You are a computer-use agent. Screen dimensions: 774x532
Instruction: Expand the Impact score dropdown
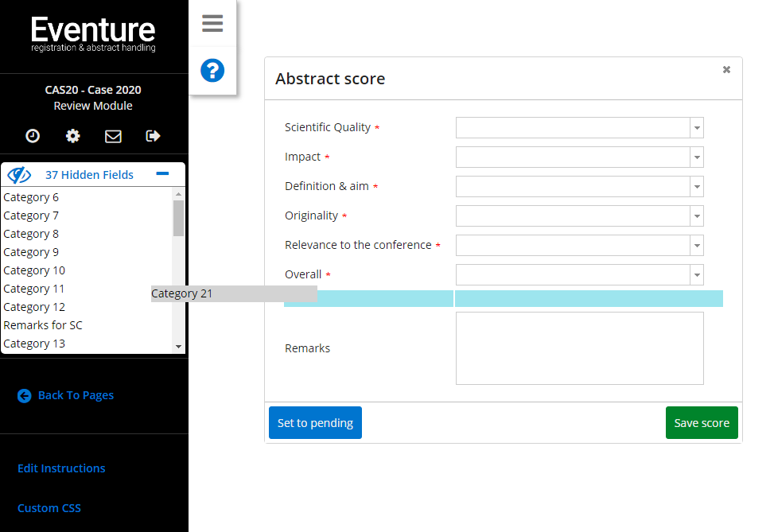point(696,157)
